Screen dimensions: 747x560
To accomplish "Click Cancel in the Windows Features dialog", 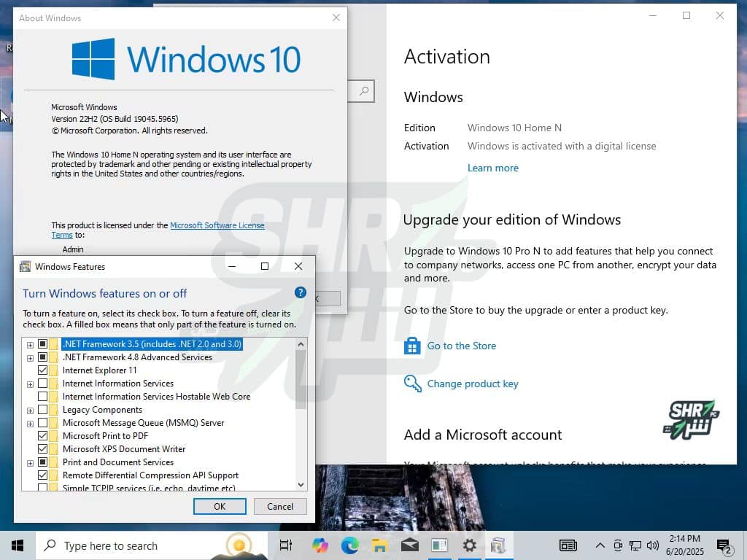I will pyautogui.click(x=280, y=506).
